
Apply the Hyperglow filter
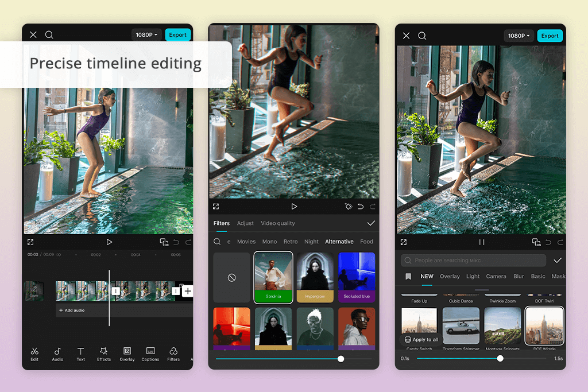click(315, 277)
